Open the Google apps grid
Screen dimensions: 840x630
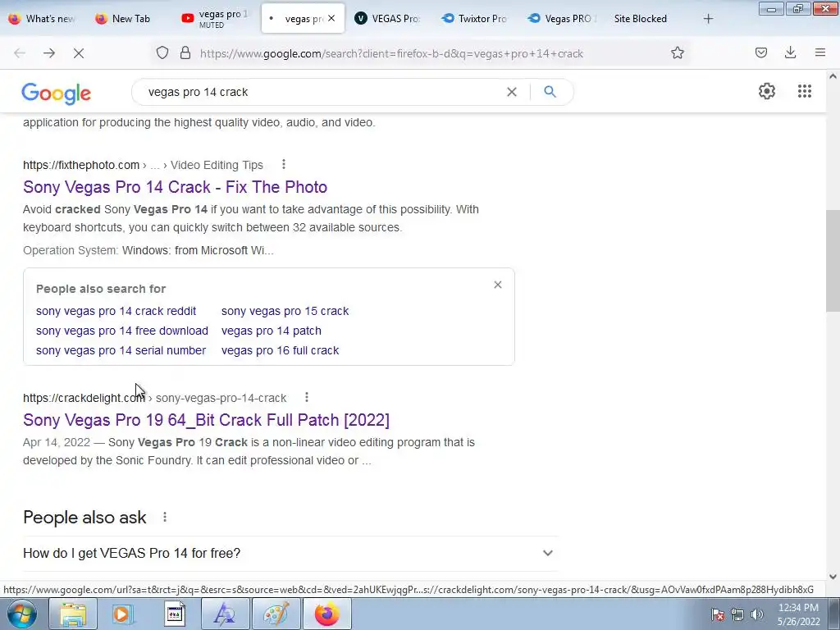click(x=805, y=91)
